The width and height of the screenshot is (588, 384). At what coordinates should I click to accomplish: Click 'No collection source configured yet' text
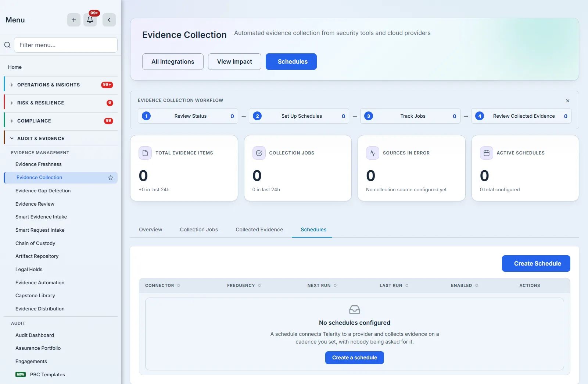(406, 190)
